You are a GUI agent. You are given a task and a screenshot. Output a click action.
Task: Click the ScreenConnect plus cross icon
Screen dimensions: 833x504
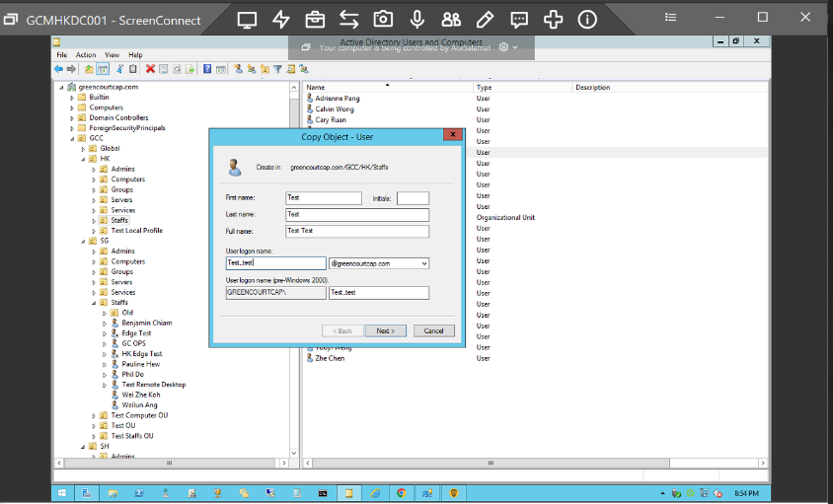[x=553, y=20]
